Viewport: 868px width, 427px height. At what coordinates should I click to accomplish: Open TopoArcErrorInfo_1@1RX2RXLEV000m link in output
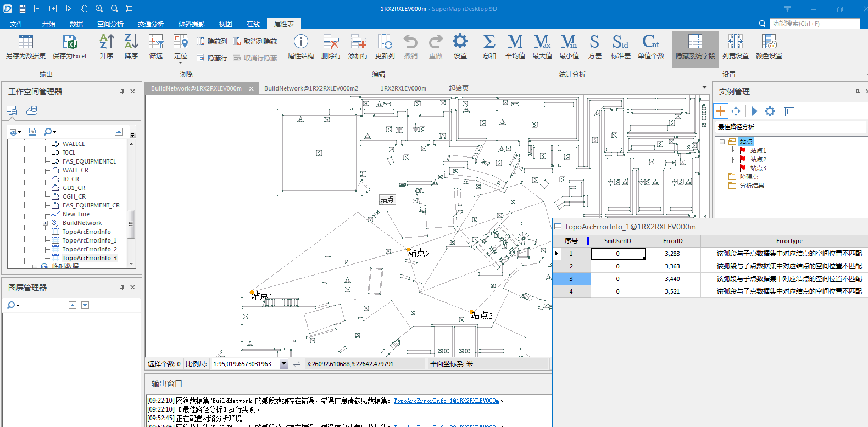point(446,401)
